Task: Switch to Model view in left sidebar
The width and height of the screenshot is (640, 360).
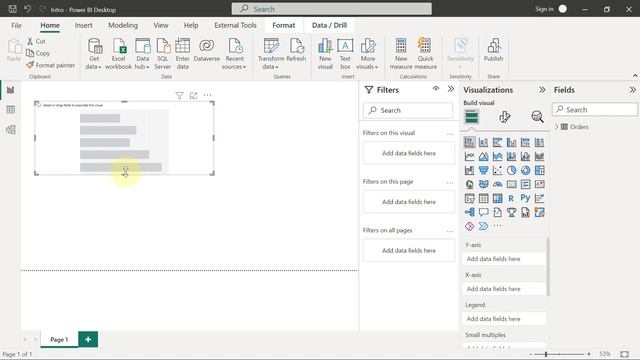Action: click(x=11, y=129)
